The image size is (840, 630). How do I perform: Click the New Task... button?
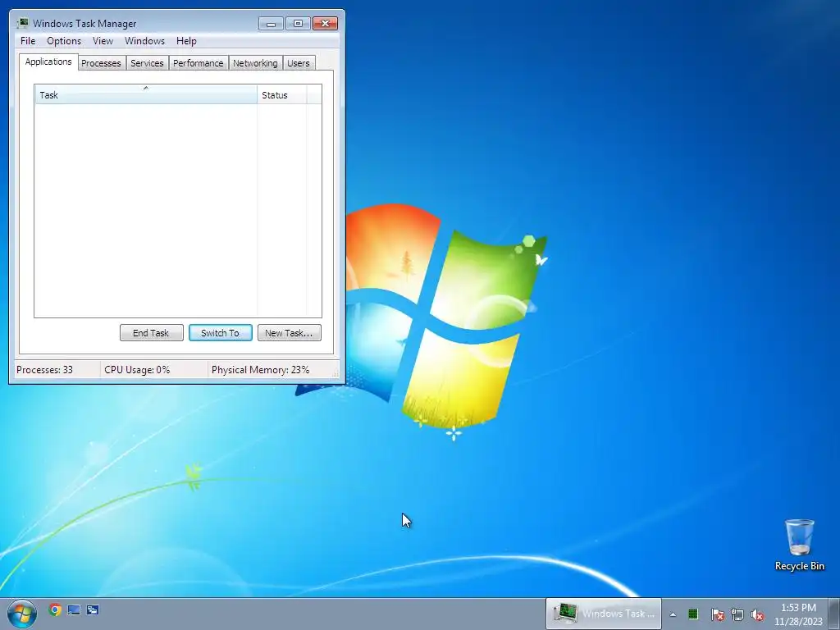pos(290,333)
